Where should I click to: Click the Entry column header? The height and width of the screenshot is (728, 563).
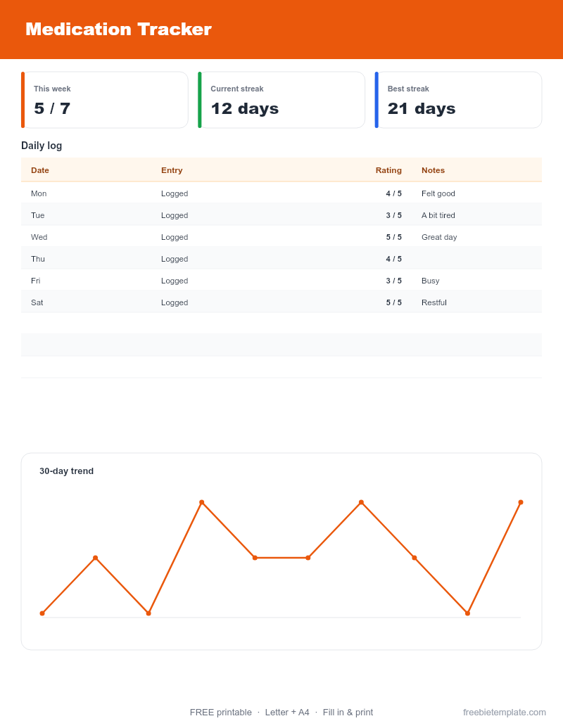(x=172, y=170)
